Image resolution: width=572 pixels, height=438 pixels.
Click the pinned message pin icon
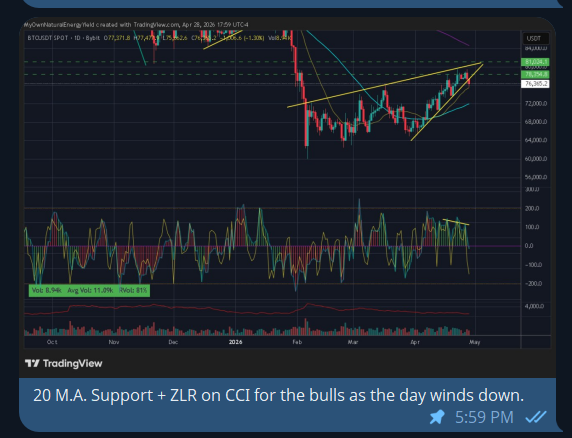point(437,417)
